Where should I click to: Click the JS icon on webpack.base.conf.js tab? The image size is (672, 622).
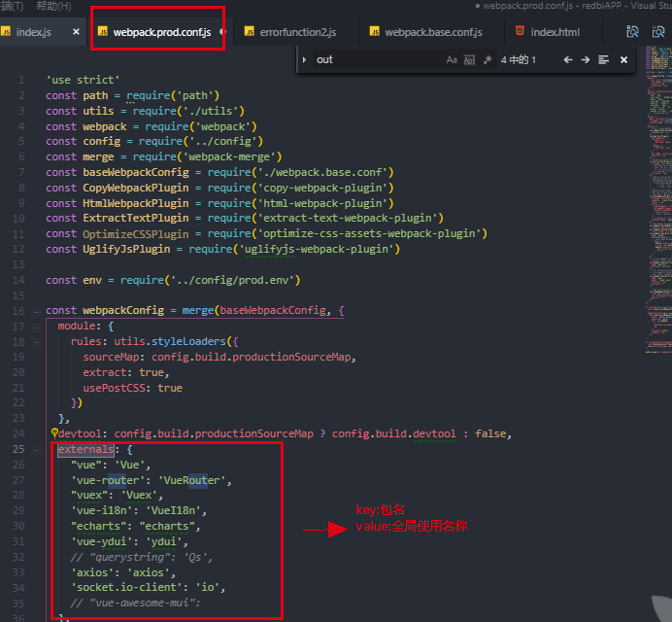pyautogui.click(x=375, y=31)
